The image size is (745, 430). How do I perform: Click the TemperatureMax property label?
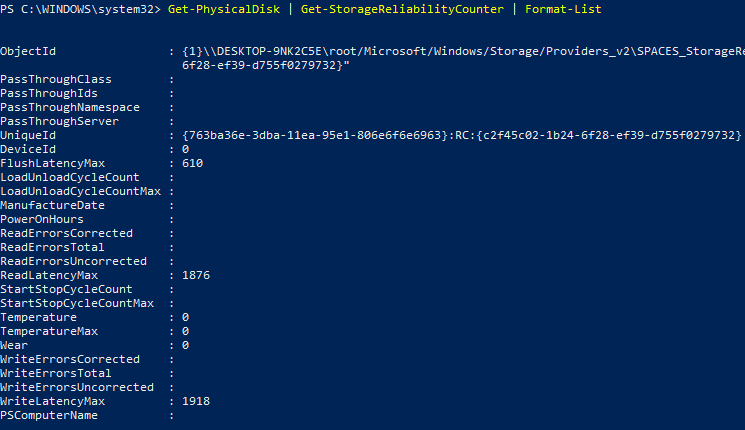pos(49,331)
